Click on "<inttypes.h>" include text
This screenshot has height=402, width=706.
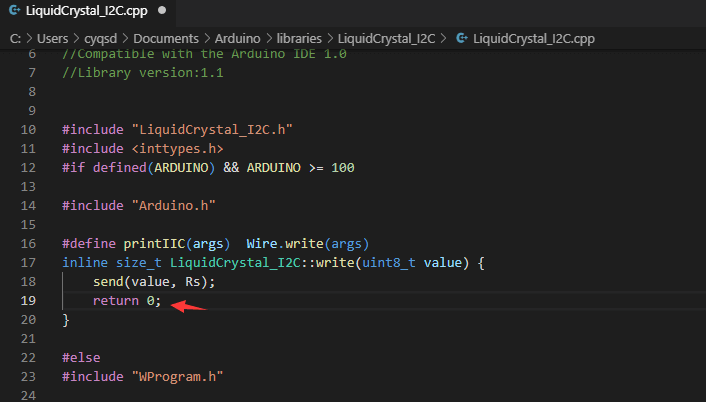(x=177, y=149)
